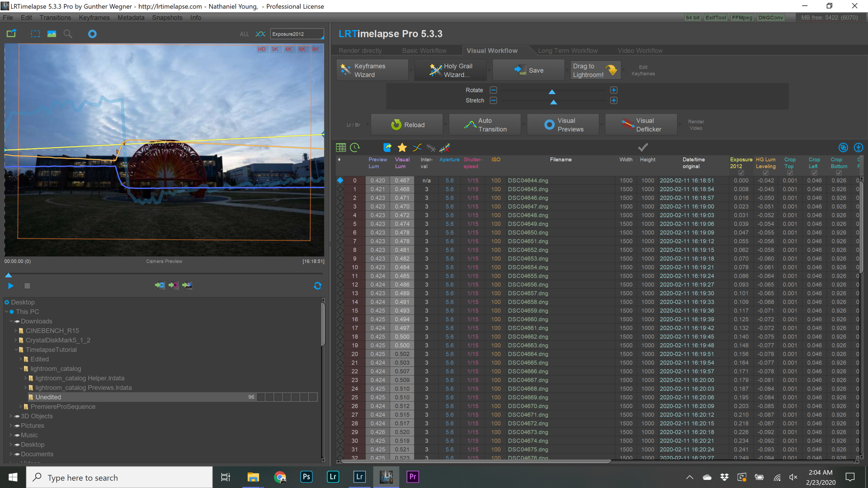Click the ALL curves toggle

(244, 34)
